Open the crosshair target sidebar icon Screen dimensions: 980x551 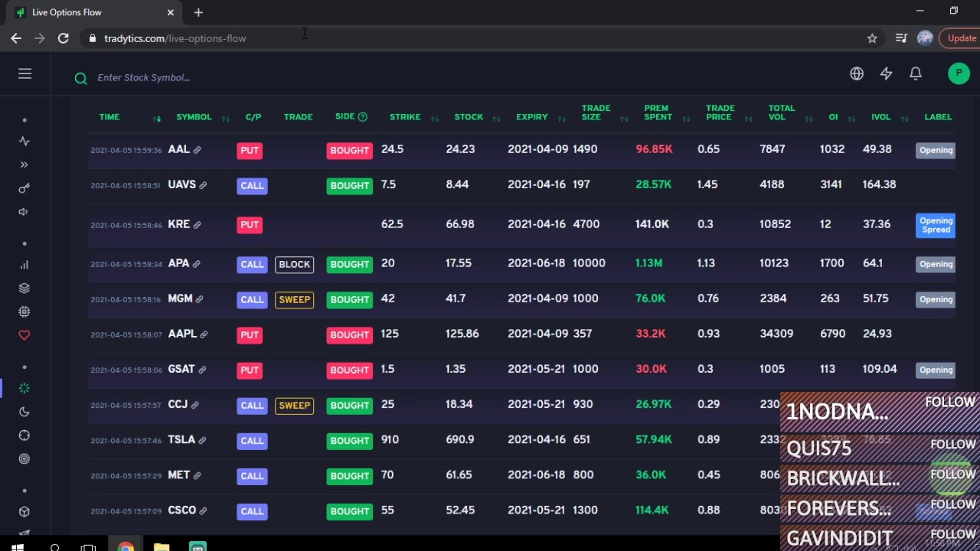click(x=24, y=435)
